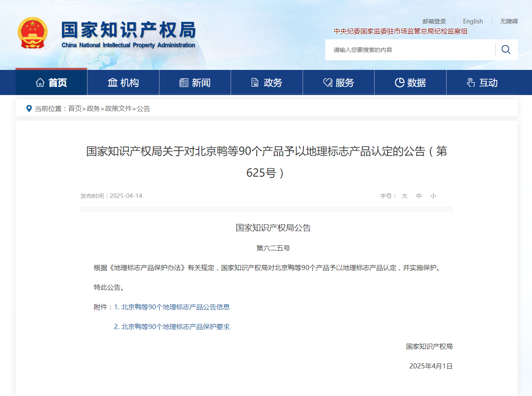The image size is (532, 396).
Task: Click the search magnifier icon
Action: [506, 50]
